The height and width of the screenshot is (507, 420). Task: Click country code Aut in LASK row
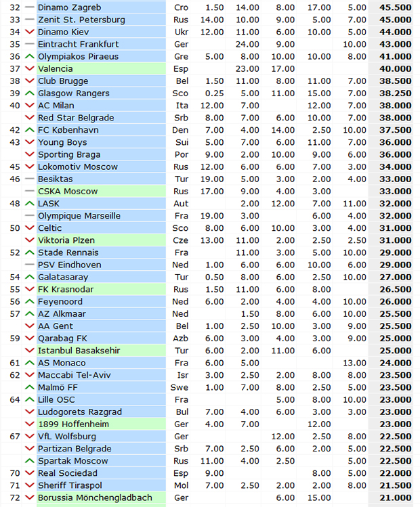point(181,203)
